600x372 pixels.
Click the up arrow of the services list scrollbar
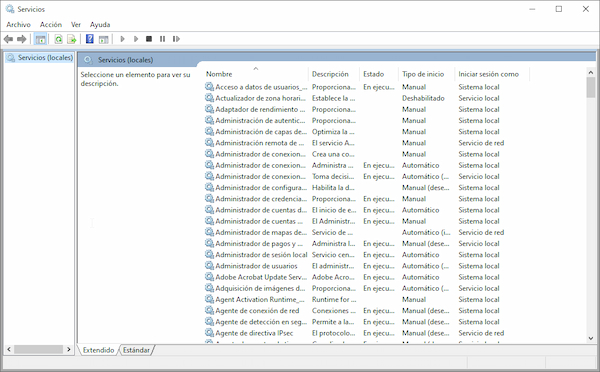point(590,72)
